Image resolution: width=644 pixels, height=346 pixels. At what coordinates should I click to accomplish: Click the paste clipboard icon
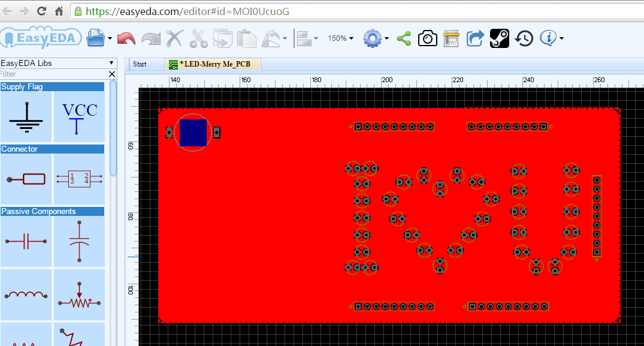(x=246, y=39)
